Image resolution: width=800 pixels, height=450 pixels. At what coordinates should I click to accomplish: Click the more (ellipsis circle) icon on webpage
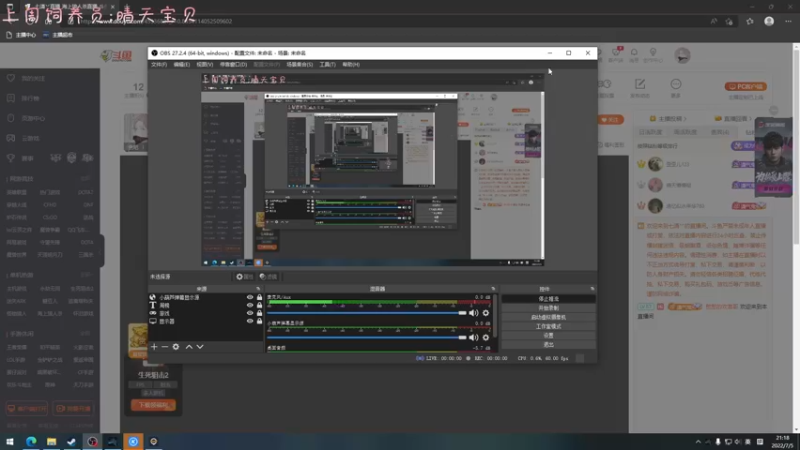pyautogui.click(x=676, y=84)
